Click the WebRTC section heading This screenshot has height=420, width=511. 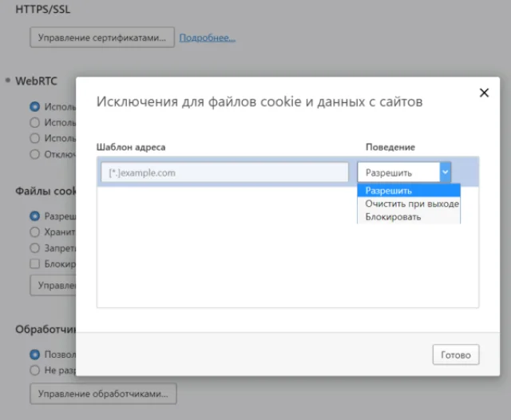point(36,81)
